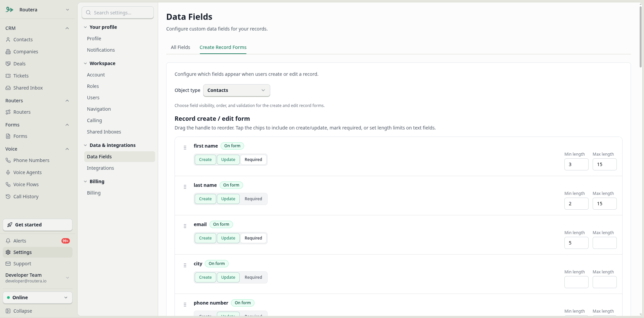
Task: Open the Online status dropdown
Action: pos(38,298)
